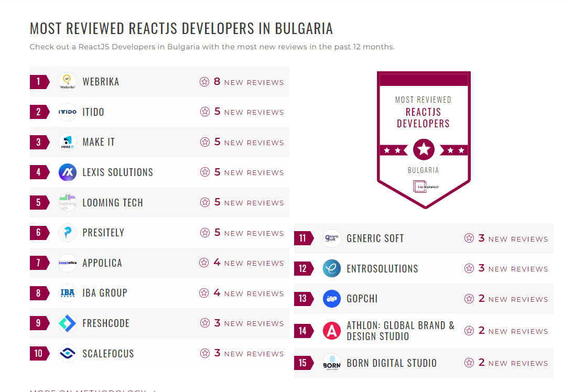Select the Gopchi cloud logo
The width and height of the screenshot is (573, 392).
coord(331,299)
